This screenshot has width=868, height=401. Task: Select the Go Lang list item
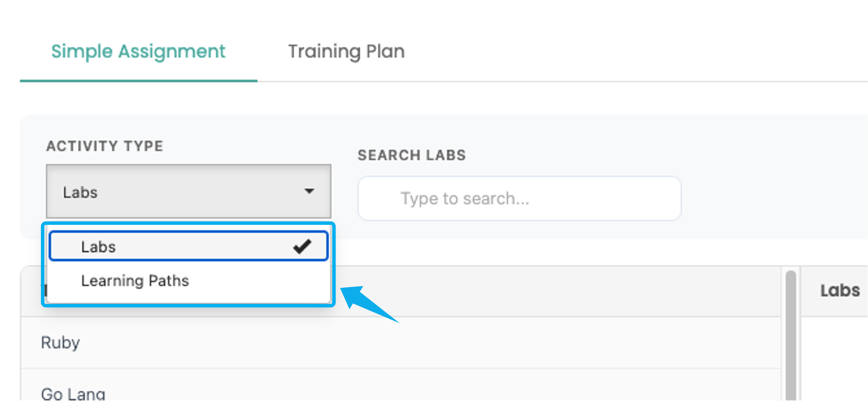point(73,393)
